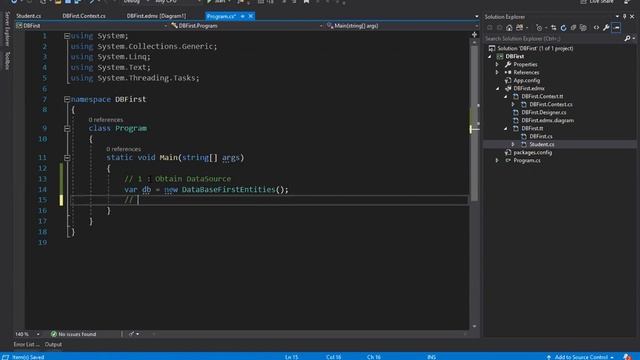Close the Solution Explorer panel

pos(632,17)
